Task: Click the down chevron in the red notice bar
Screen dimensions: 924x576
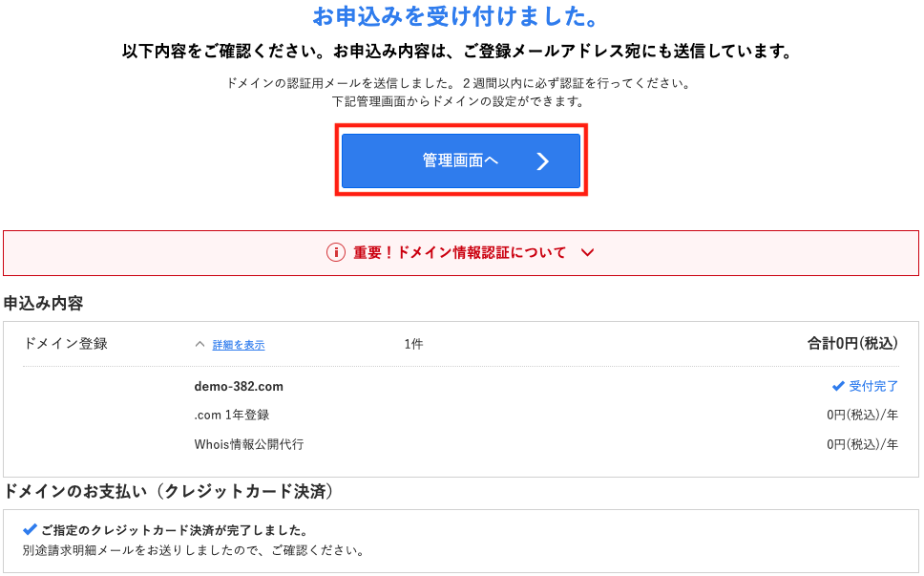Action: tap(587, 253)
